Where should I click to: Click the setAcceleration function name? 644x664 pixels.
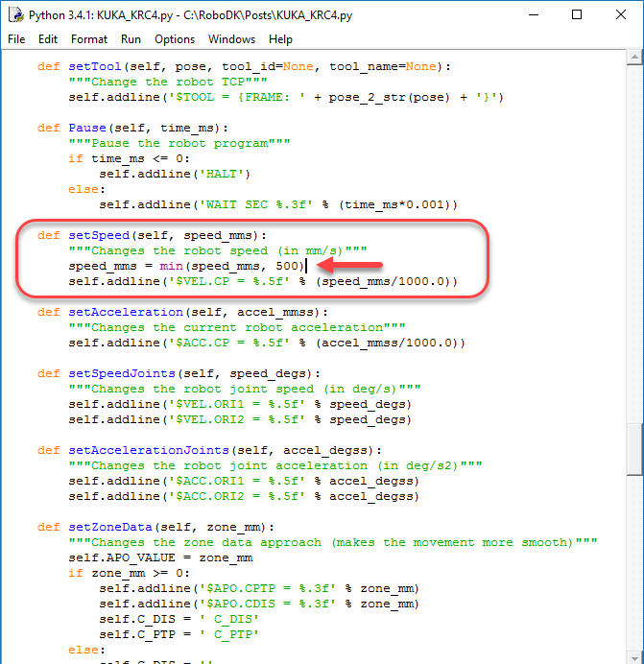click(126, 312)
